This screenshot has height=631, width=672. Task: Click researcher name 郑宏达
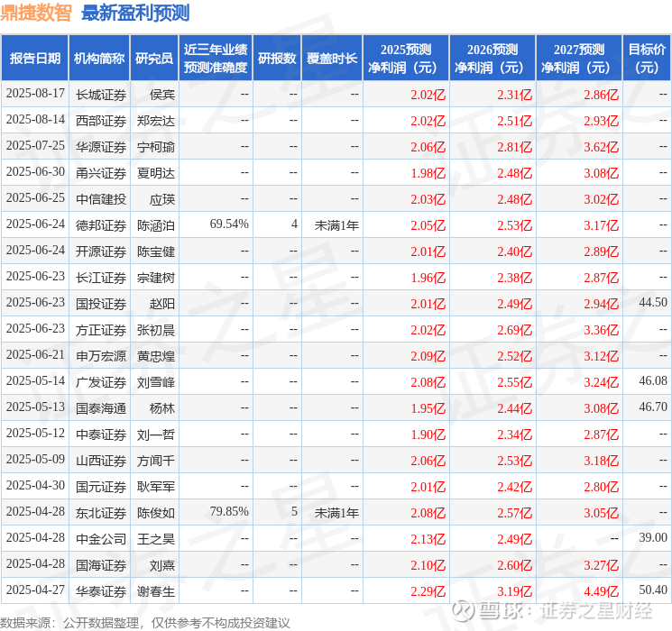(x=155, y=121)
